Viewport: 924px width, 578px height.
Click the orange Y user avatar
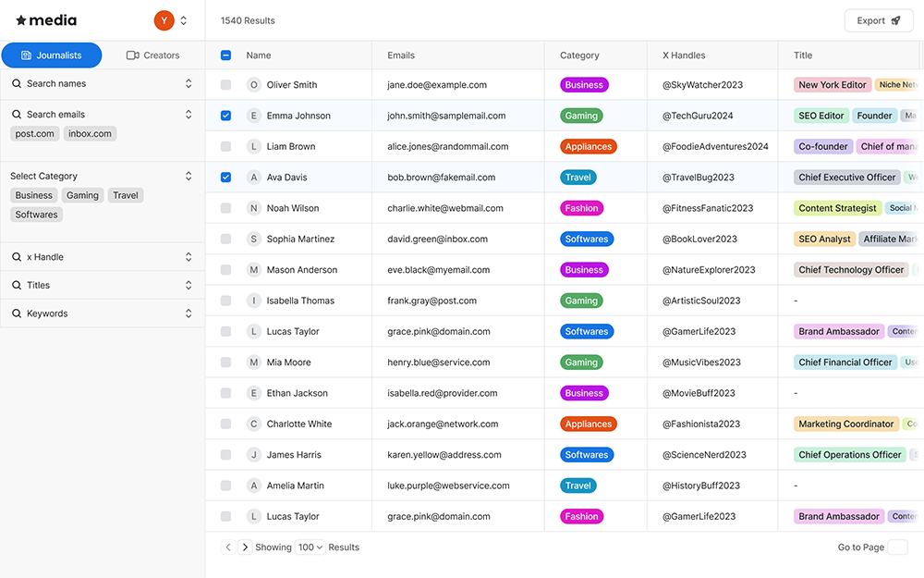tap(164, 20)
